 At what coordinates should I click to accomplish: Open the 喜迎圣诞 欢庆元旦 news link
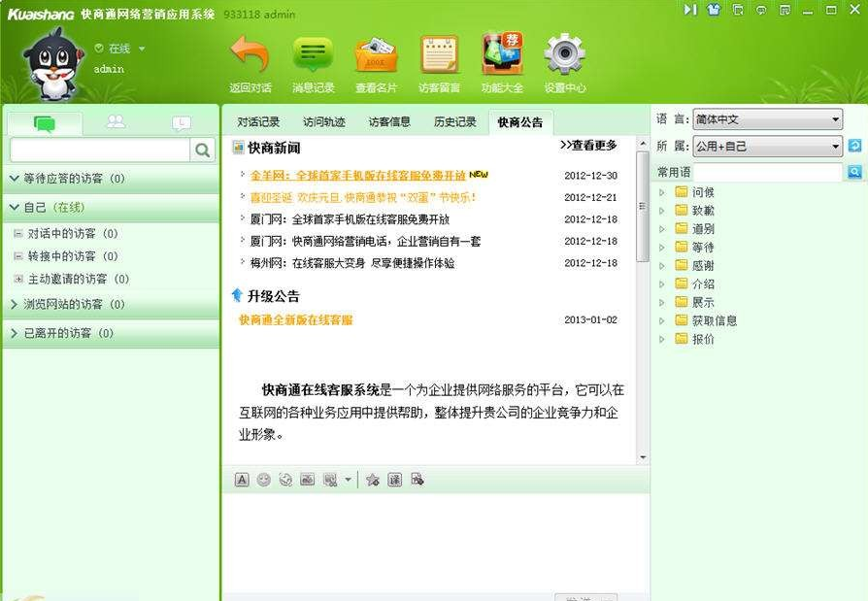(363, 197)
